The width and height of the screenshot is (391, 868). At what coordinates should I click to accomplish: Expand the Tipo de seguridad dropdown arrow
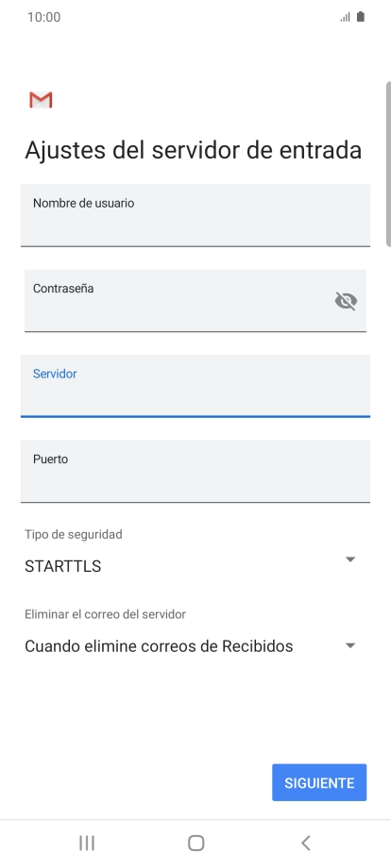350,559
